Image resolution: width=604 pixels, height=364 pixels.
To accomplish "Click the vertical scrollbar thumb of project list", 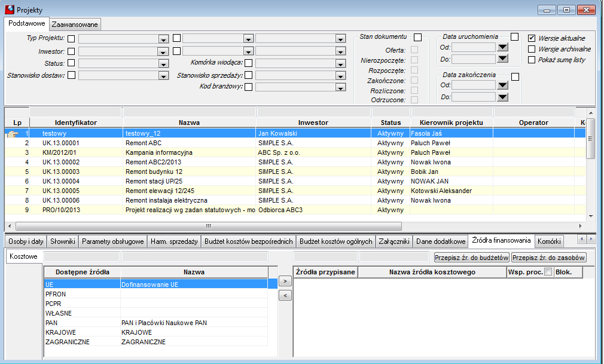I will tap(590, 139).
